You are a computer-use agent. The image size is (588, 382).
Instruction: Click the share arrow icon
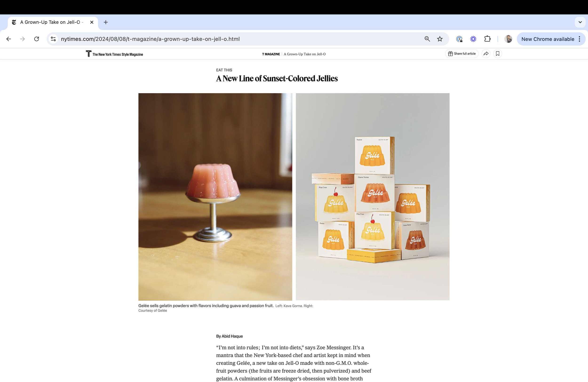tap(486, 54)
